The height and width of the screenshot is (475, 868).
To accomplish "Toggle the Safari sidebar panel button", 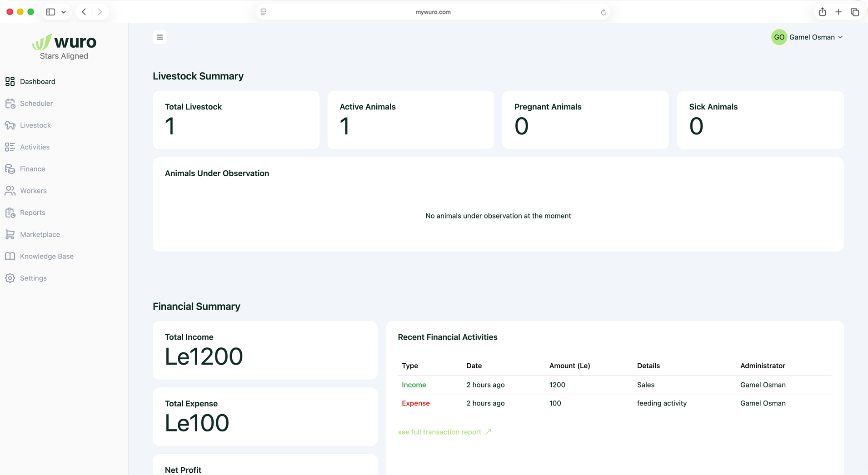I will tap(50, 12).
